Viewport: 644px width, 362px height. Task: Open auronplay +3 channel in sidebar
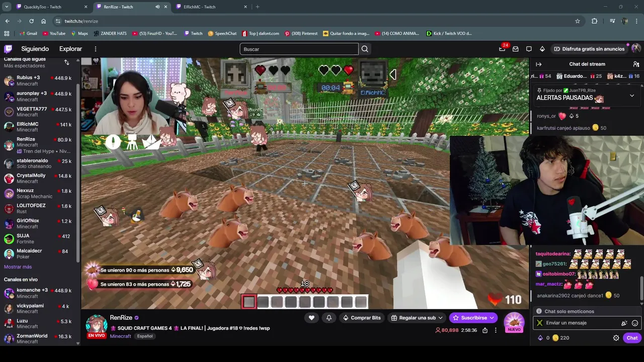40,96
